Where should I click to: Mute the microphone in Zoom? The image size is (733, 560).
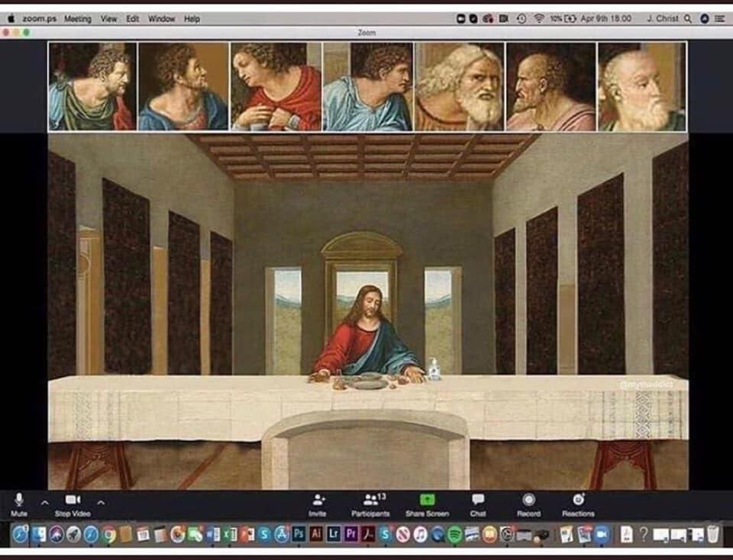18,504
